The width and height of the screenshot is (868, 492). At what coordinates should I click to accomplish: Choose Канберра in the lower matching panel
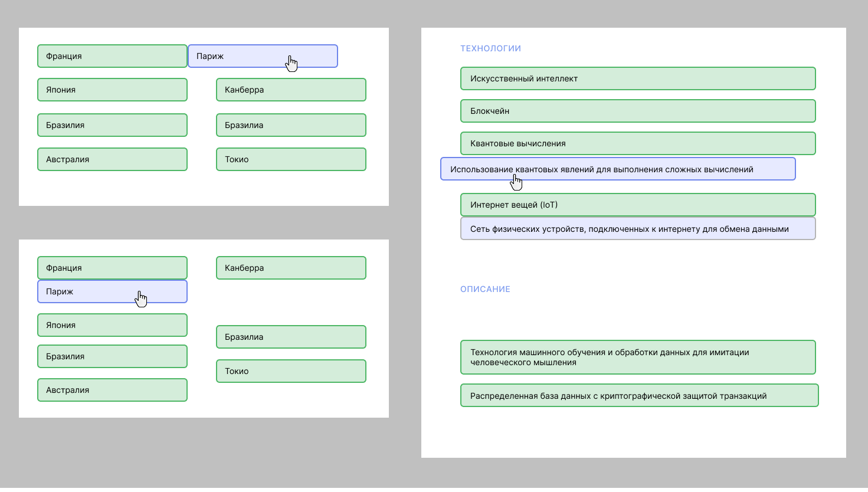291,268
